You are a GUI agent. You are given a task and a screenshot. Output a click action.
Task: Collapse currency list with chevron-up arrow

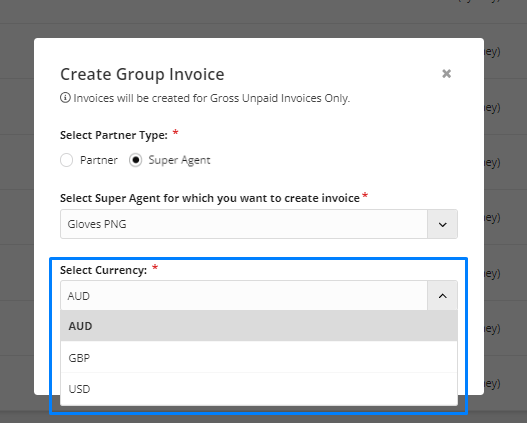point(442,296)
